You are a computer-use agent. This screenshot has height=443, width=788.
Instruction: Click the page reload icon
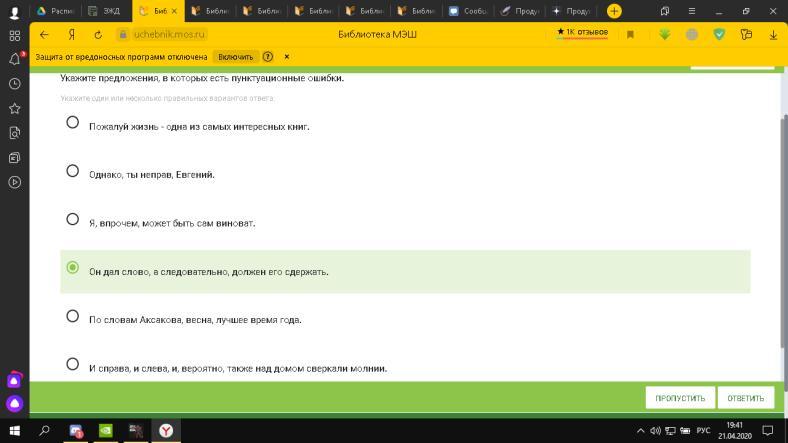pos(97,34)
